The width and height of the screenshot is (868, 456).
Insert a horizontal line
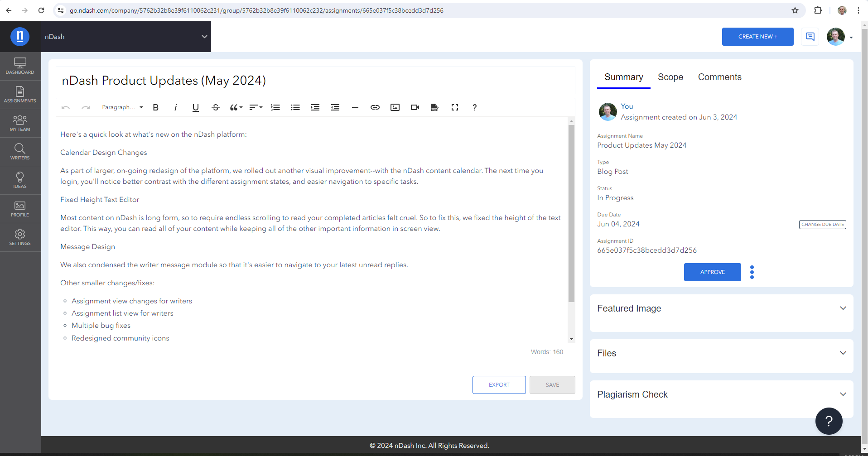tap(355, 107)
